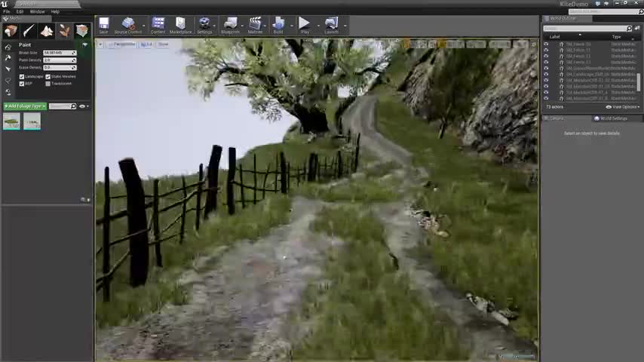This screenshot has height=362, width=644.
Task: Open the foliage view options eye dropdown
Action: click(x=84, y=106)
